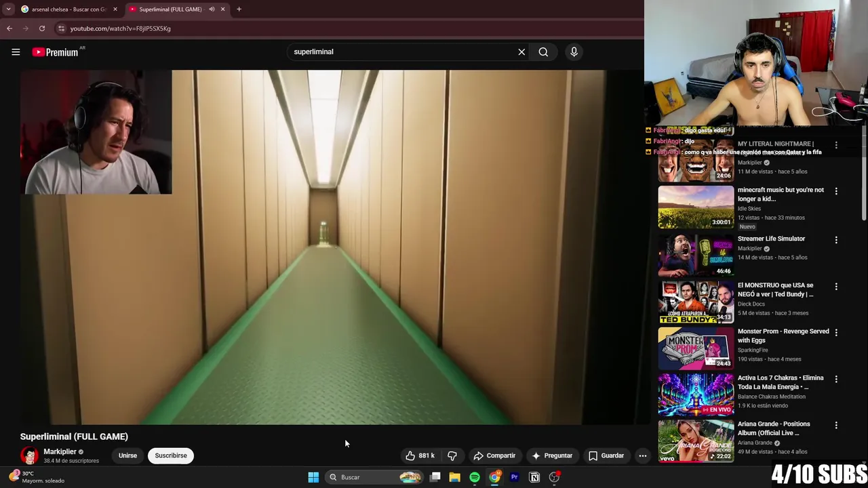Open Markiplier channel name link
This screenshot has height=488, width=868.
[x=60, y=451]
